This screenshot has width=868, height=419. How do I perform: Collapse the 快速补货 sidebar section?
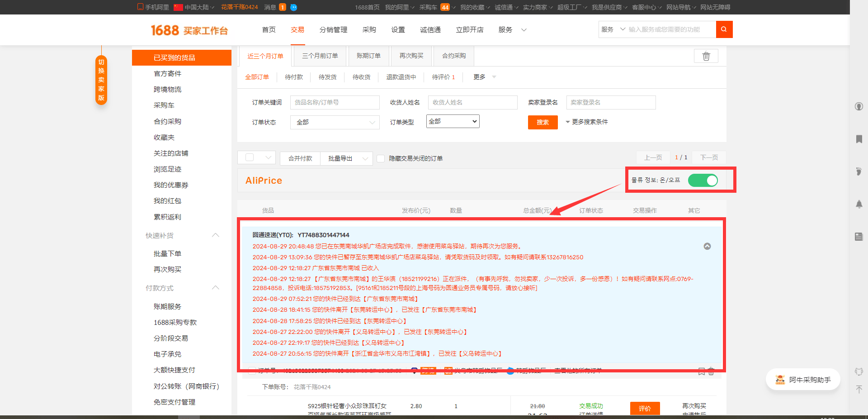coord(215,235)
